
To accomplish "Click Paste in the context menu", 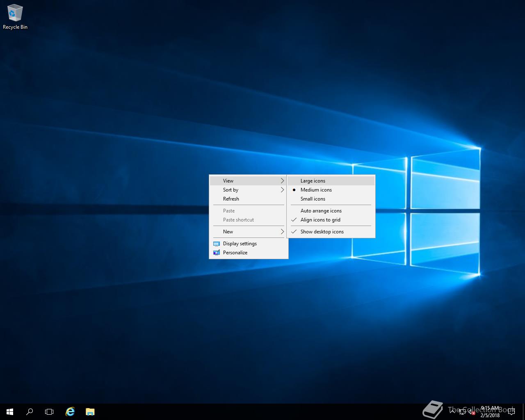I will click(249, 211).
